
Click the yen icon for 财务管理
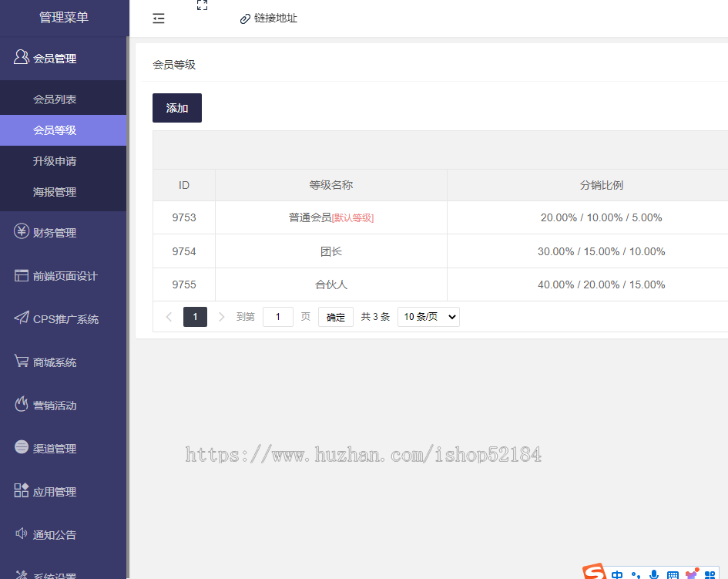click(x=22, y=231)
